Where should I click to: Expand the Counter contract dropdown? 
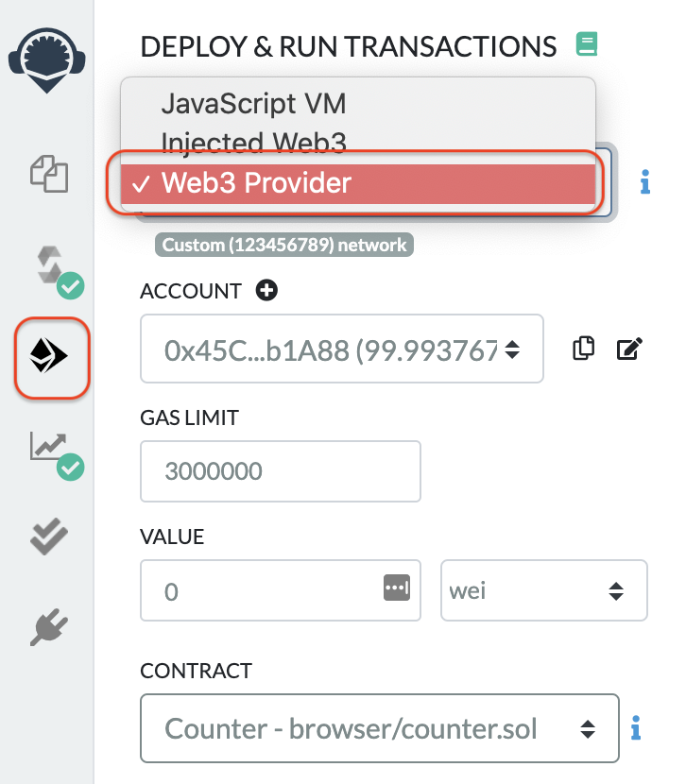tap(379, 728)
